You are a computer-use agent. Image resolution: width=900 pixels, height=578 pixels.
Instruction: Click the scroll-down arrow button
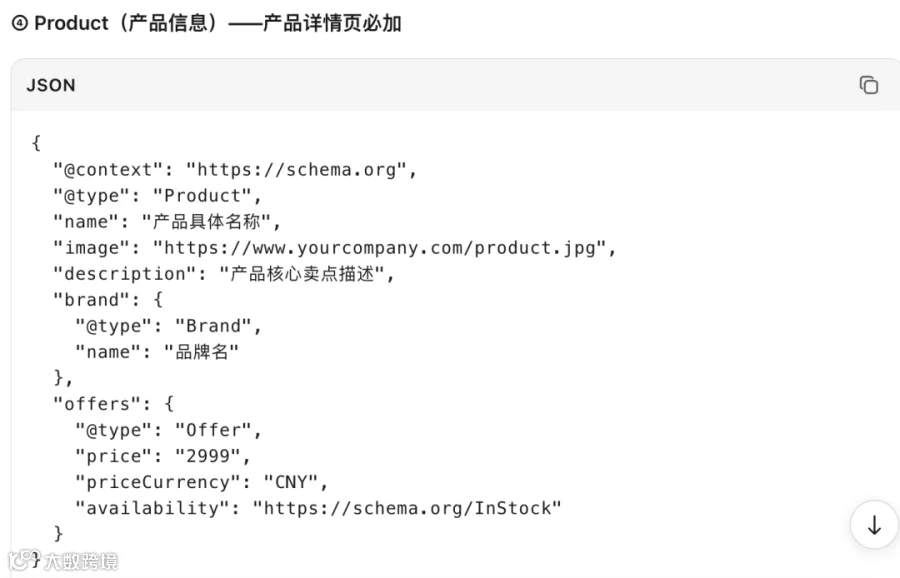[x=874, y=525]
